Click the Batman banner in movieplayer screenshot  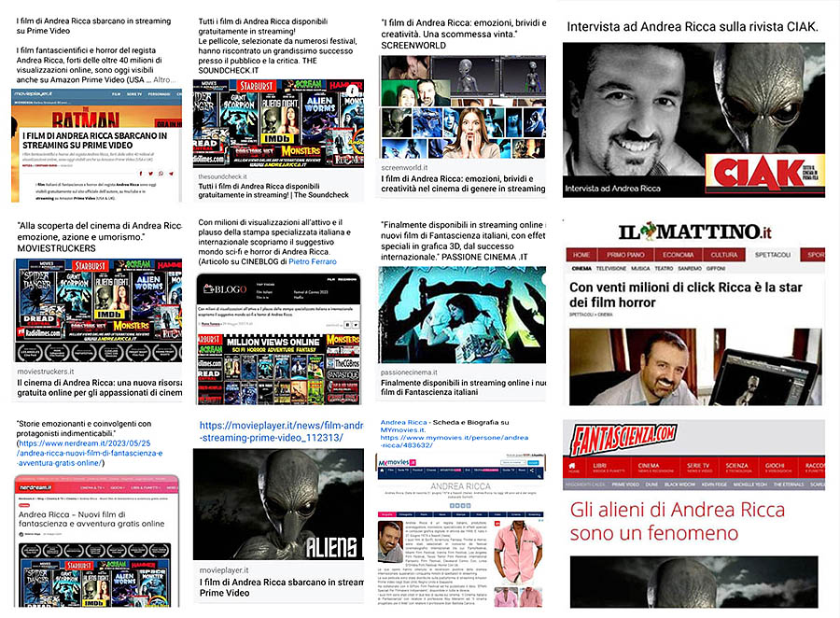96,117
